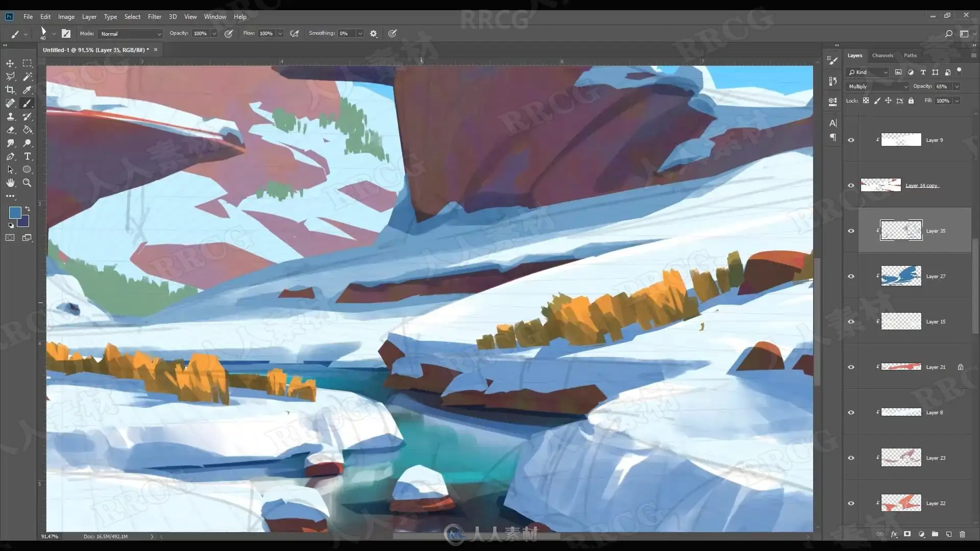Select the Pen tool
This screenshot has width=980, height=551.
[10, 156]
